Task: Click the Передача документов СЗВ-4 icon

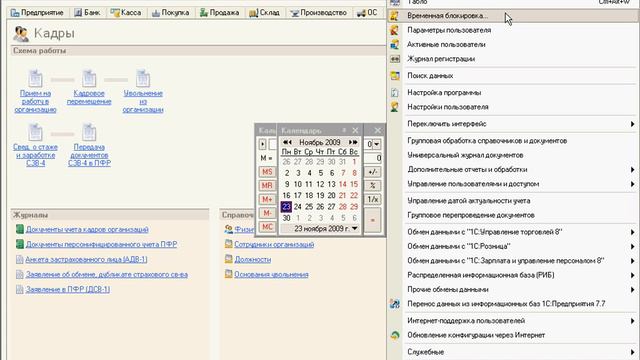Action: pyautogui.click(x=89, y=132)
